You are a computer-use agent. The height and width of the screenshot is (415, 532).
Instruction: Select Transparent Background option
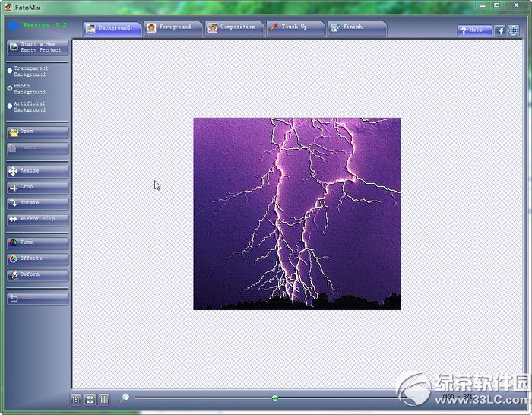(10, 71)
